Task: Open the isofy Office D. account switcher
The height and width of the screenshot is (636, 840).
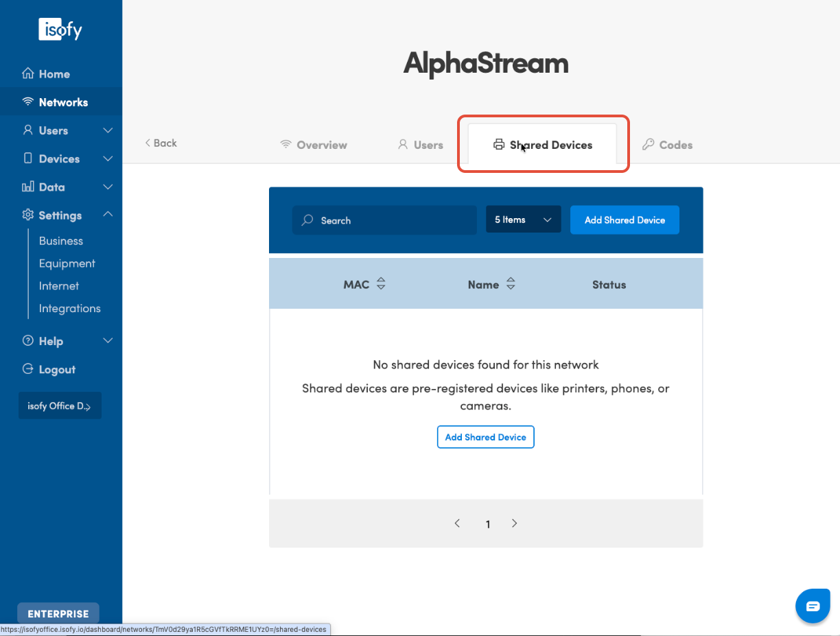Action: click(60, 405)
